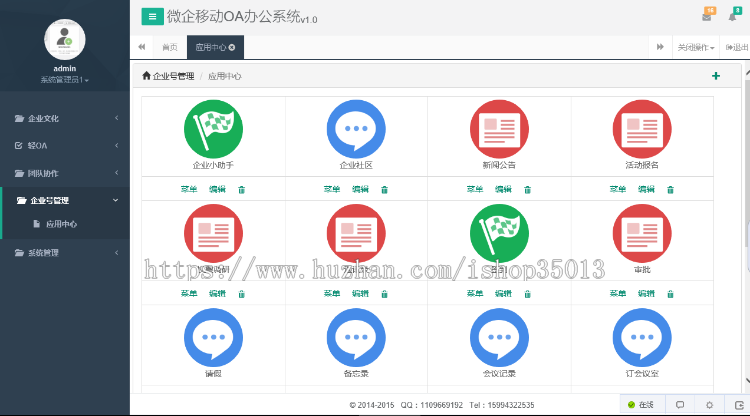Click 菜单 link under 审批

(x=618, y=294)
